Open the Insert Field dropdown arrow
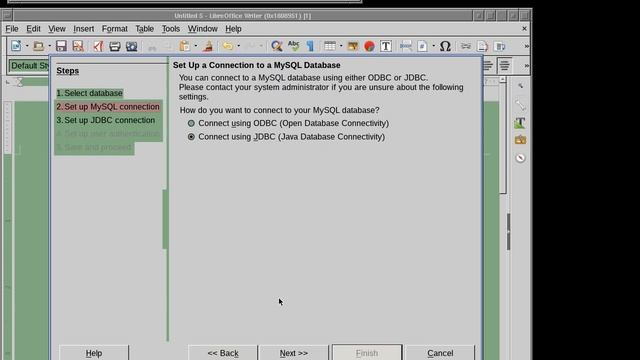640x360 pixels. click(433, 46)
